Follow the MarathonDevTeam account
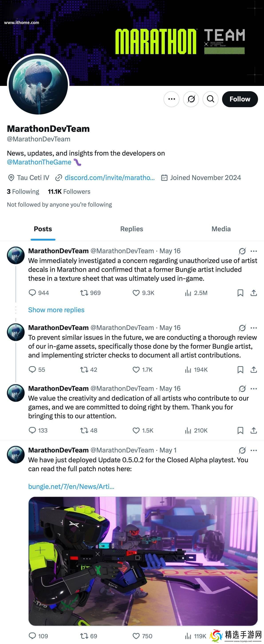Image resolution: width=264 pixels, height=644 pixels. pyautogui.click(x=240, y=99)
